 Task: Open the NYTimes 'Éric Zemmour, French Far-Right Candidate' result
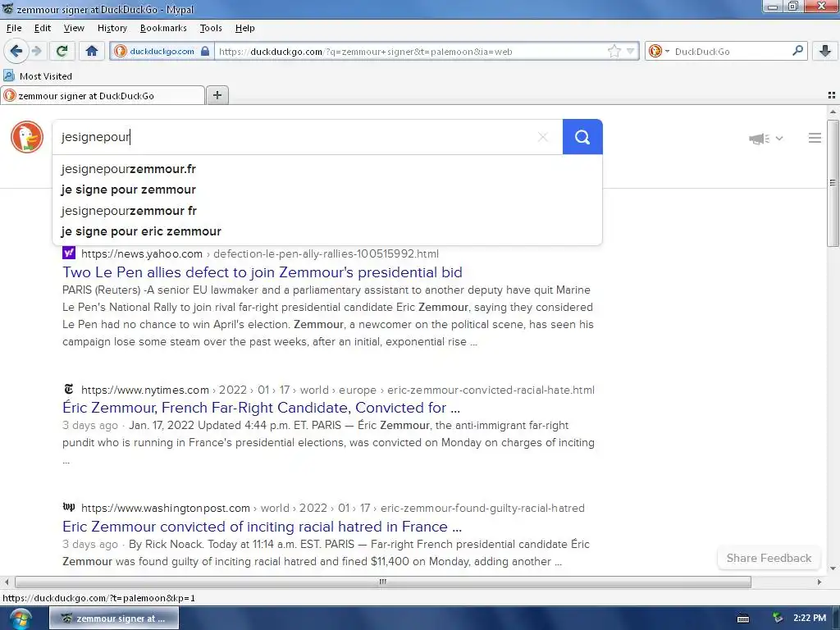[261, 408]
